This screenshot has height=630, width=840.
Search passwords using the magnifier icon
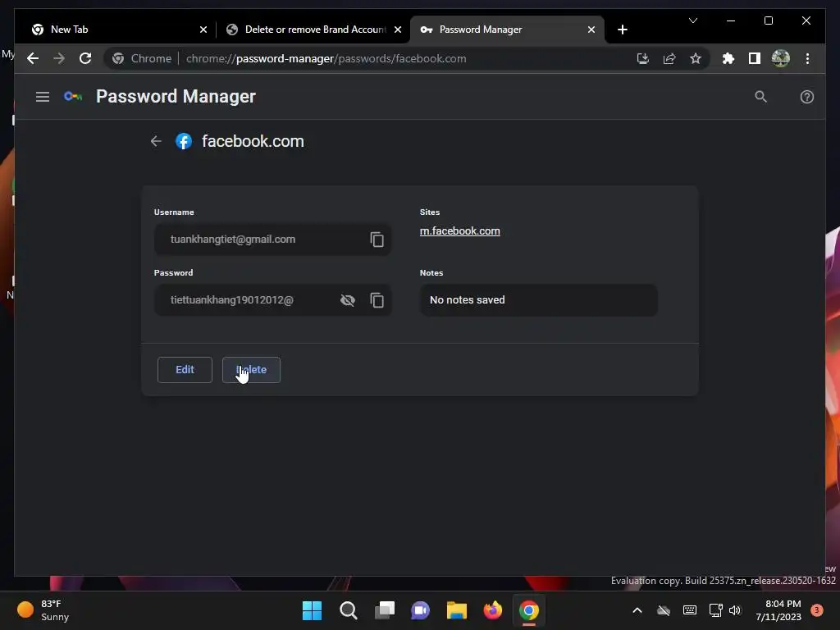tap(760, 97)
